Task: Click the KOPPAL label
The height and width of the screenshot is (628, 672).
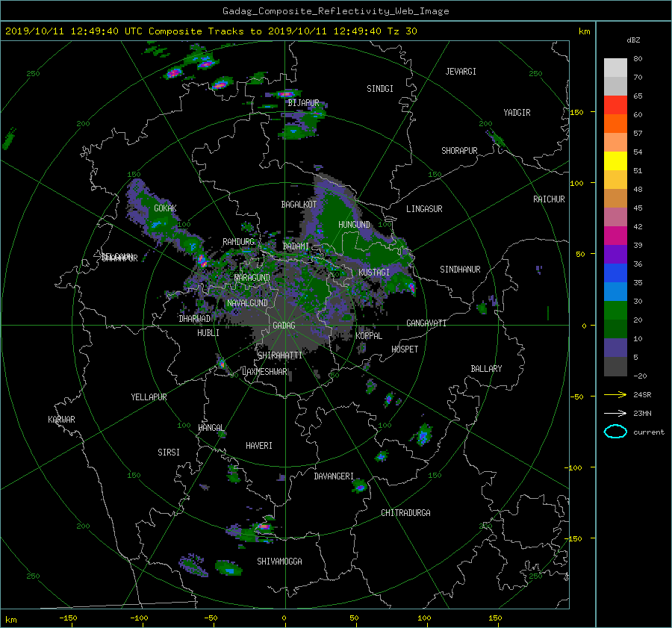Action: point(369,336)
